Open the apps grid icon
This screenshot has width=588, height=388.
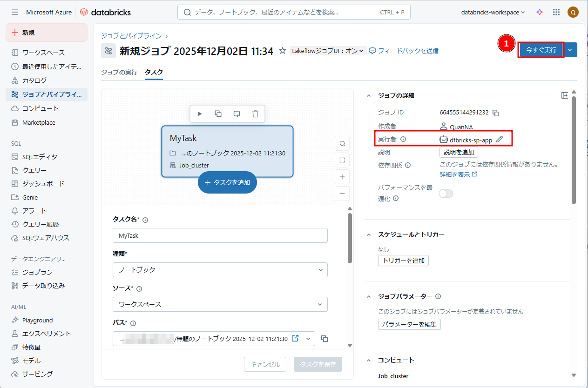[x=556, y=13]
